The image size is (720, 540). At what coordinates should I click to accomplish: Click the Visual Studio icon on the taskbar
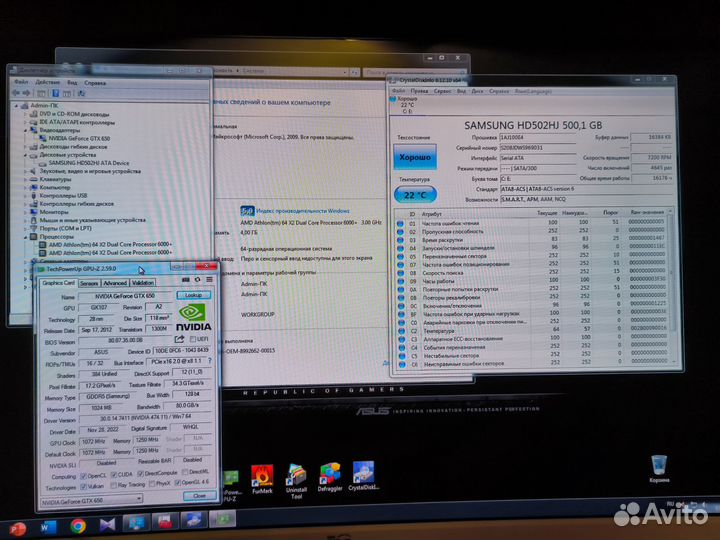click(107, 524)
